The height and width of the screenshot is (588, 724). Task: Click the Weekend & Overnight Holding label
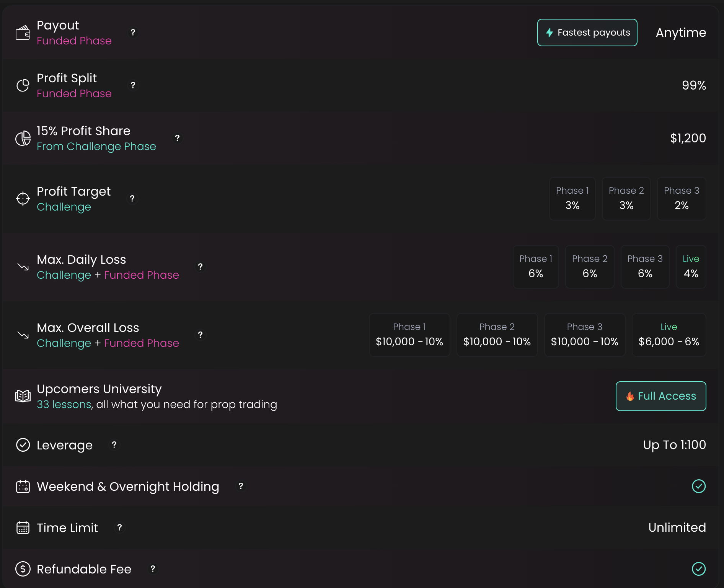[128, 487]
